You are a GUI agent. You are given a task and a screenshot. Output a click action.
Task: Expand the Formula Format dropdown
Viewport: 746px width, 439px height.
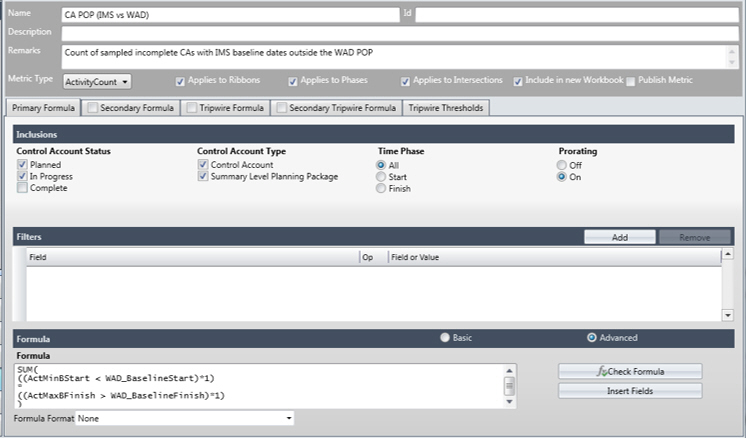(185, 417)
